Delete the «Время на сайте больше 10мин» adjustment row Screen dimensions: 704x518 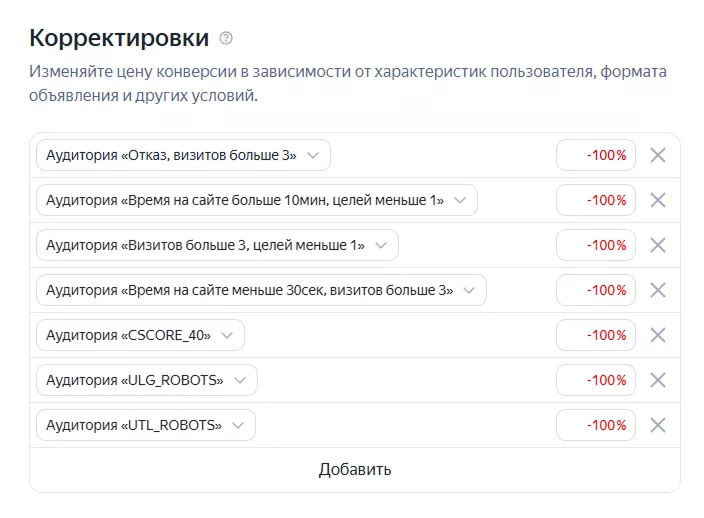pyautogui.click(x=658, y=200)
